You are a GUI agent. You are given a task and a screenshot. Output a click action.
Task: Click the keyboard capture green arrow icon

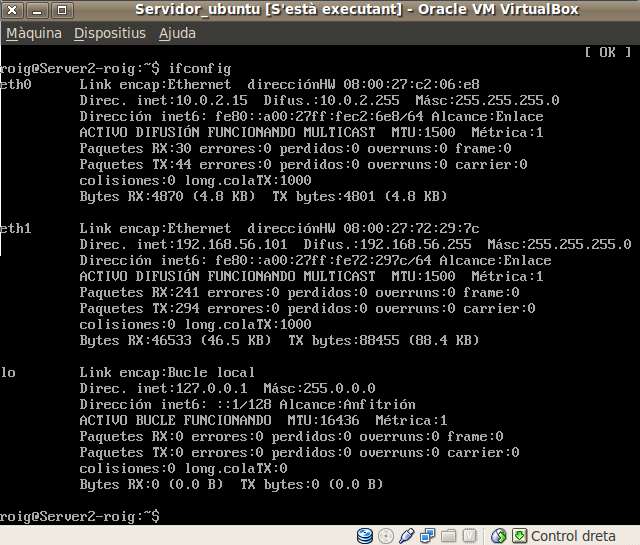coord(518,535)
